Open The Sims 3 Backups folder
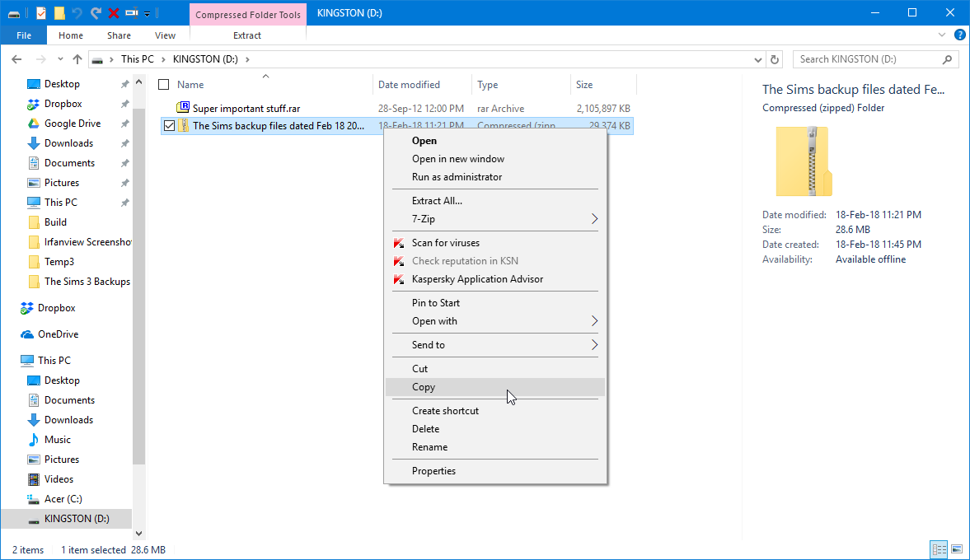This screenshot has height=560, width=970. [x=87, y=282]
